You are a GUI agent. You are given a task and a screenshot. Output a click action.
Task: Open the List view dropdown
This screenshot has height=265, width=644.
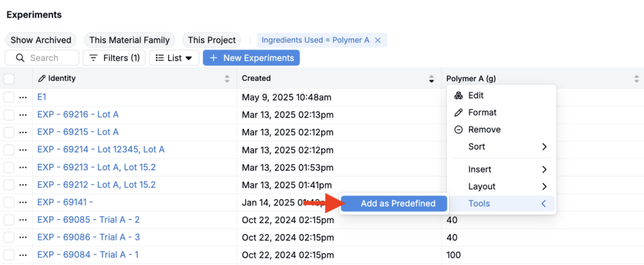tap(174, 58)
